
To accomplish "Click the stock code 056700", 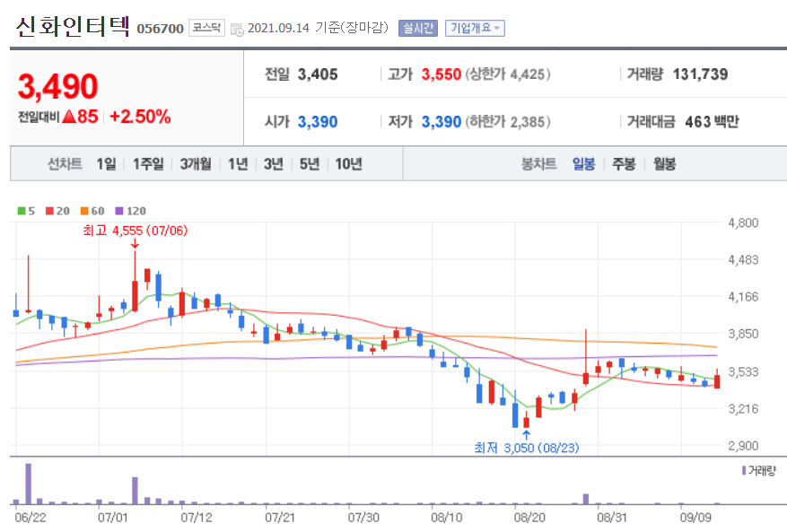I will click(x=160, y=29).
